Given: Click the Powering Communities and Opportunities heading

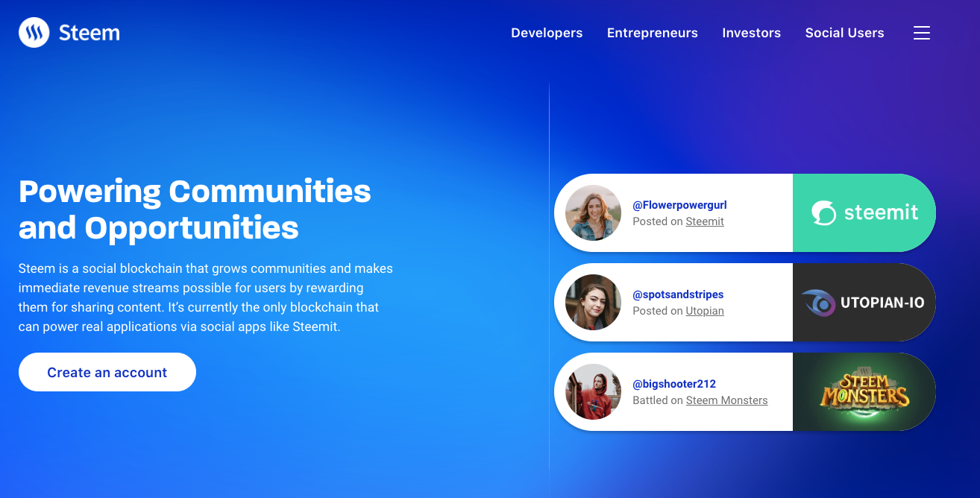Looking at the screenshot, I should point(195,209).
